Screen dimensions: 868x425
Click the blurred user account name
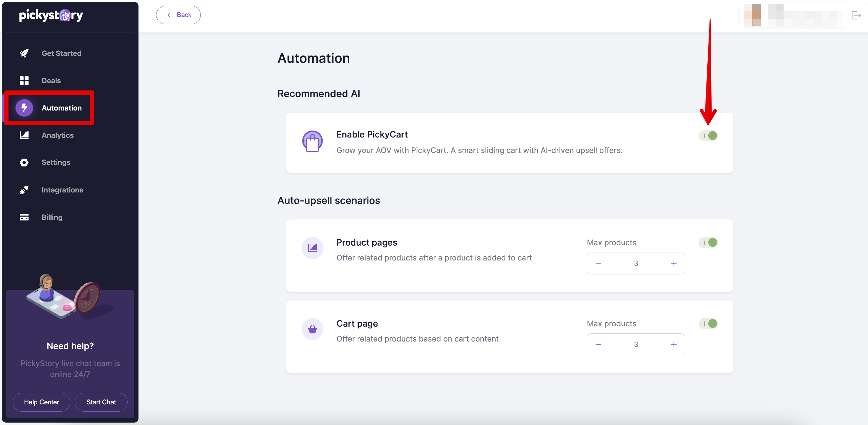(x=805, y=15)
